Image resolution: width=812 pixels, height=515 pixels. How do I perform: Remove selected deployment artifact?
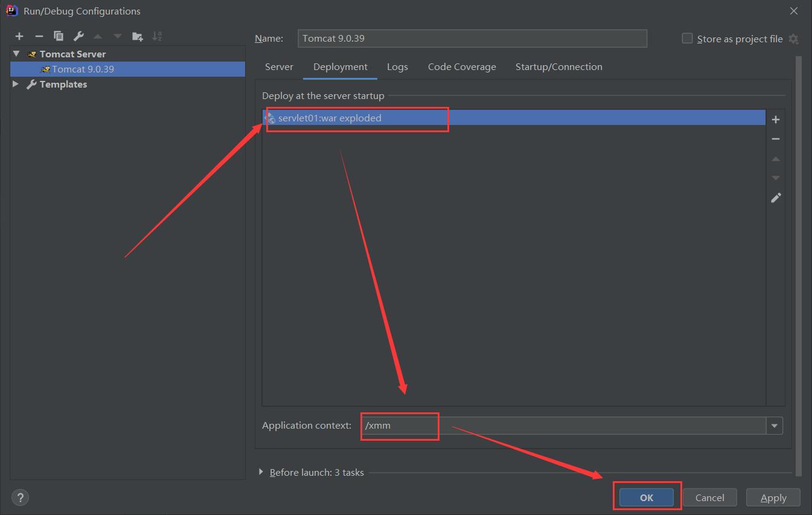776,139
